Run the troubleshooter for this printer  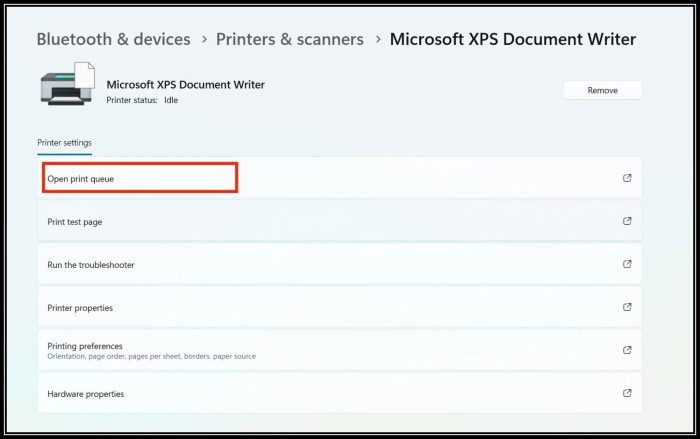click(91, 265)
